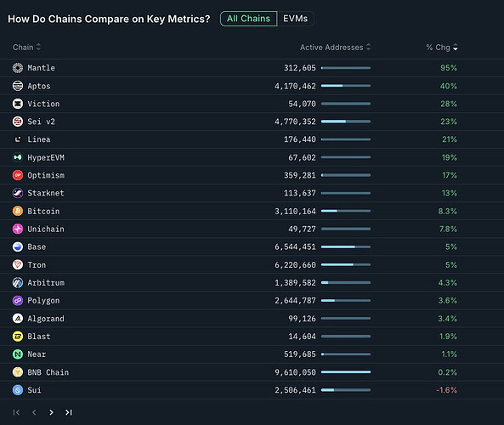Click the Mantle chain logo icon

18,68
